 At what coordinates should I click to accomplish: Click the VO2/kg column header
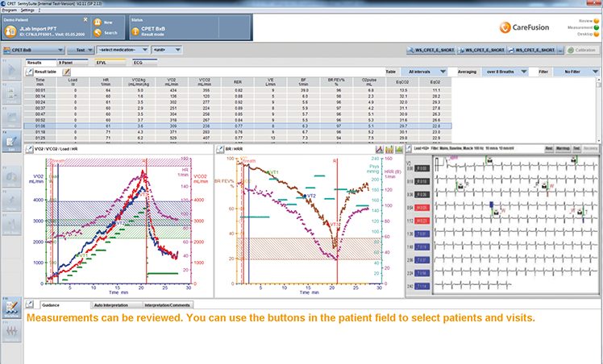[x=139, y=82]
